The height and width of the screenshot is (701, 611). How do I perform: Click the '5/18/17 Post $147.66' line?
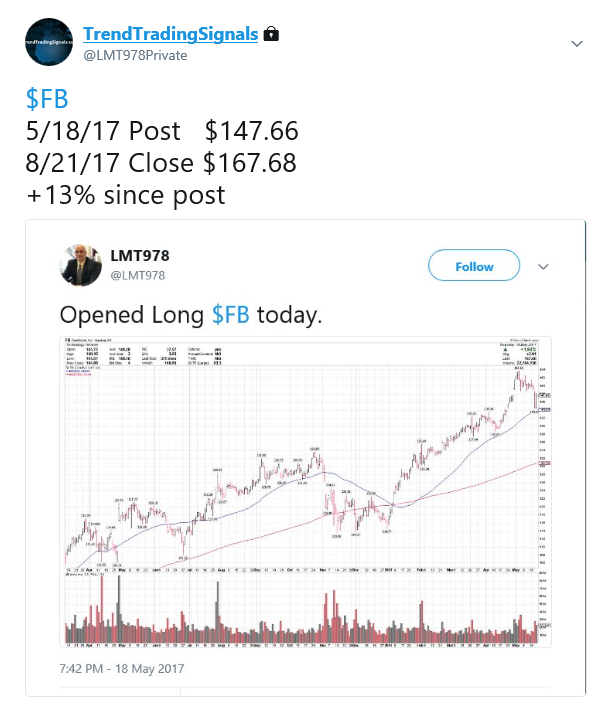click(x=162, y=131)
